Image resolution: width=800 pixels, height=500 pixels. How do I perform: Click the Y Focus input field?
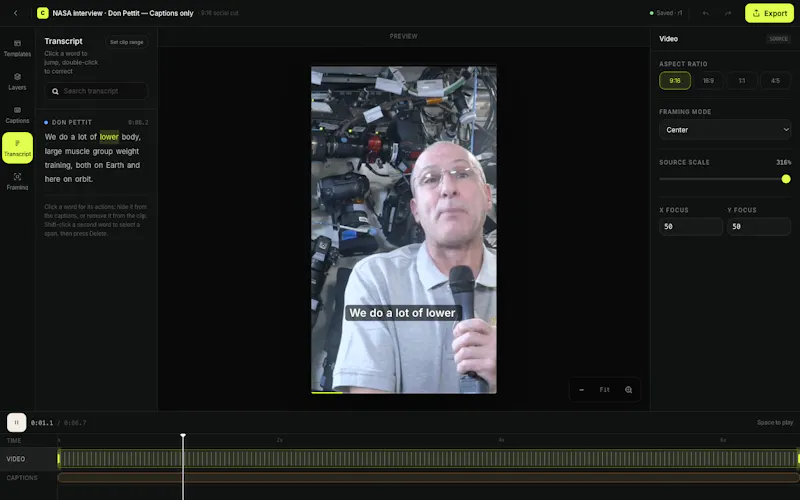759,227
